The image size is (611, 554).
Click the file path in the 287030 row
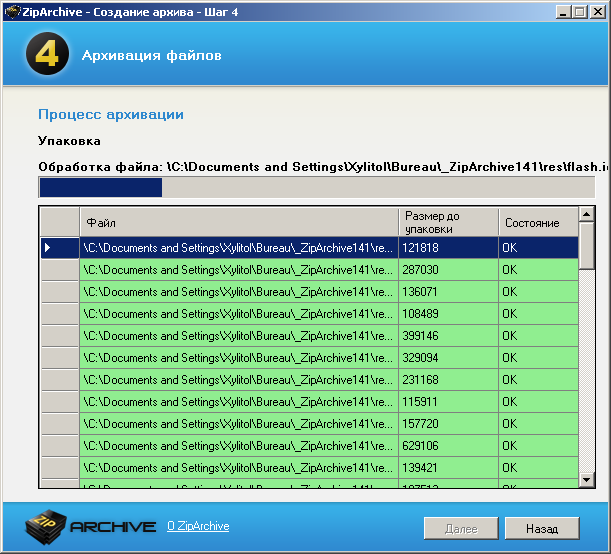(239, 270)
